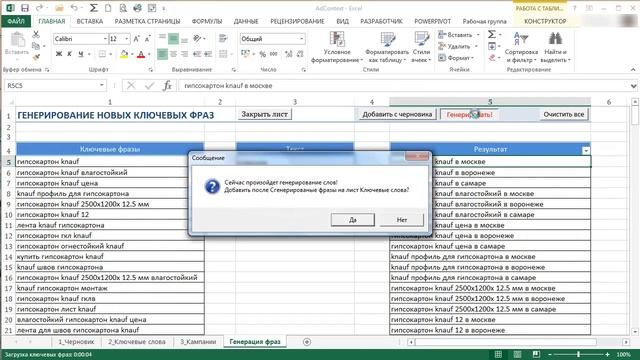Click the Save icon in quick access toolbar
The width and height of the screenshot is (640, 360).
25,8
